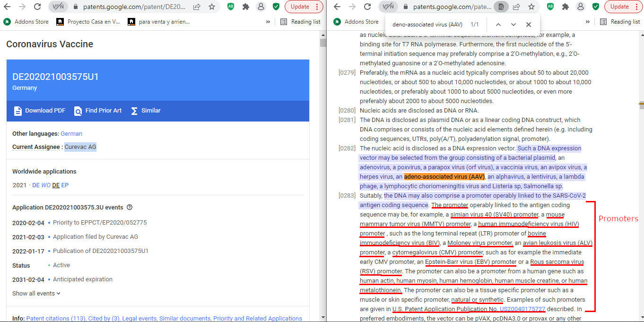Click the Download PDF icon button
The height and width of the screenshot is (322, 644).
18,111
